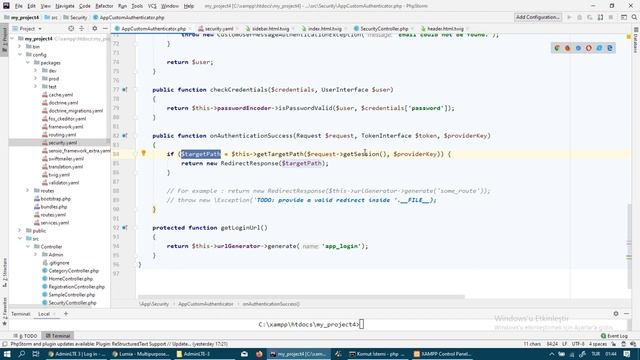
Task: Click the locate/scroll-from-source icon in Project panel
Action: coord(71,29)
